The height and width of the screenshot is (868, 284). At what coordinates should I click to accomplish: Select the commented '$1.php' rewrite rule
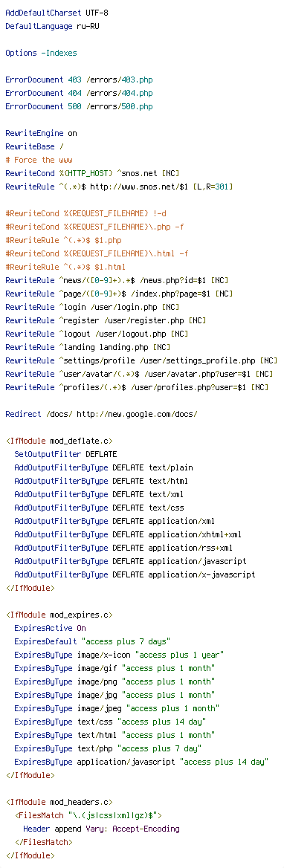pos(64,240)
